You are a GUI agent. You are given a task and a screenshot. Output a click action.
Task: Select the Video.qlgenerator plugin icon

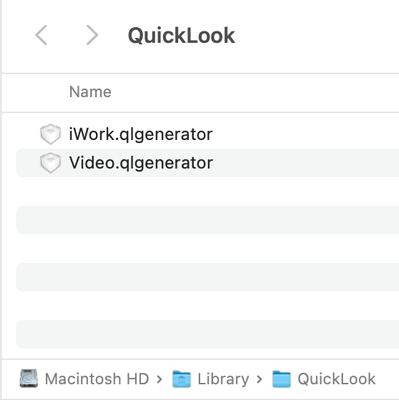pos(50,163)
